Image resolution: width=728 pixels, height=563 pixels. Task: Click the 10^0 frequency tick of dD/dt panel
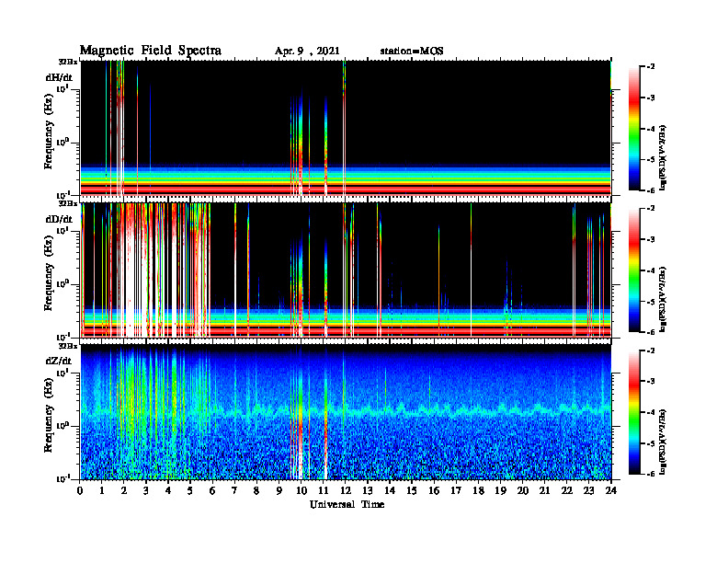click(63, 283)
